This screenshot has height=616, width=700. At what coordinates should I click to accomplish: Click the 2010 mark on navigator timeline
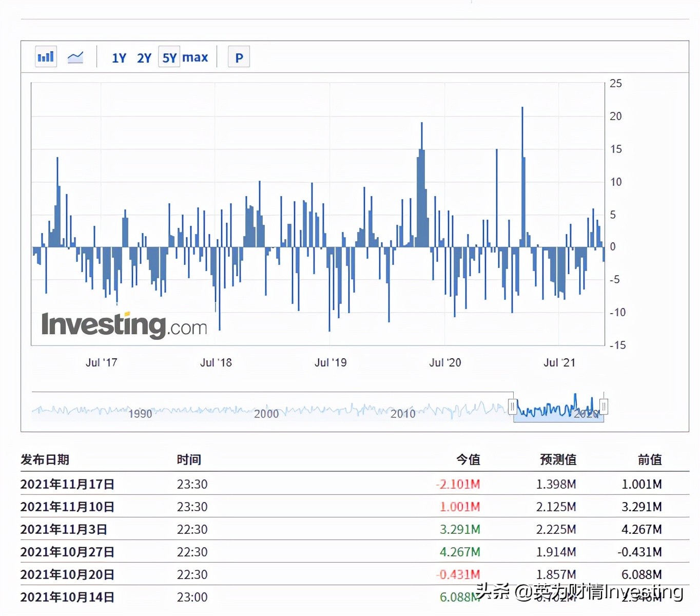[403, 413]
